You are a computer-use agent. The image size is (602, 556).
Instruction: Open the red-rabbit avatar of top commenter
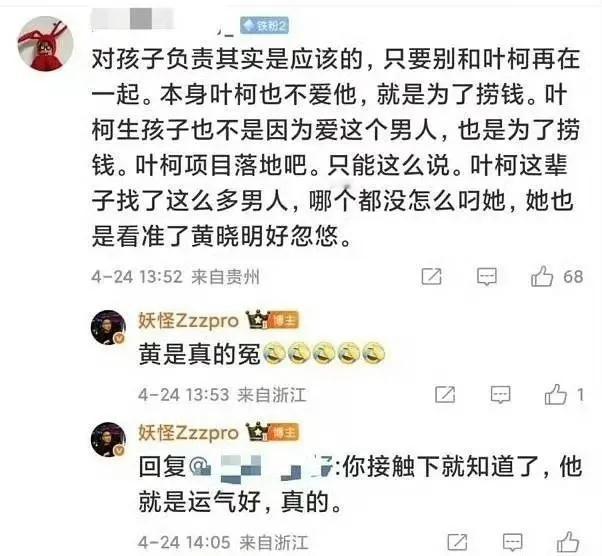[46, 43]
